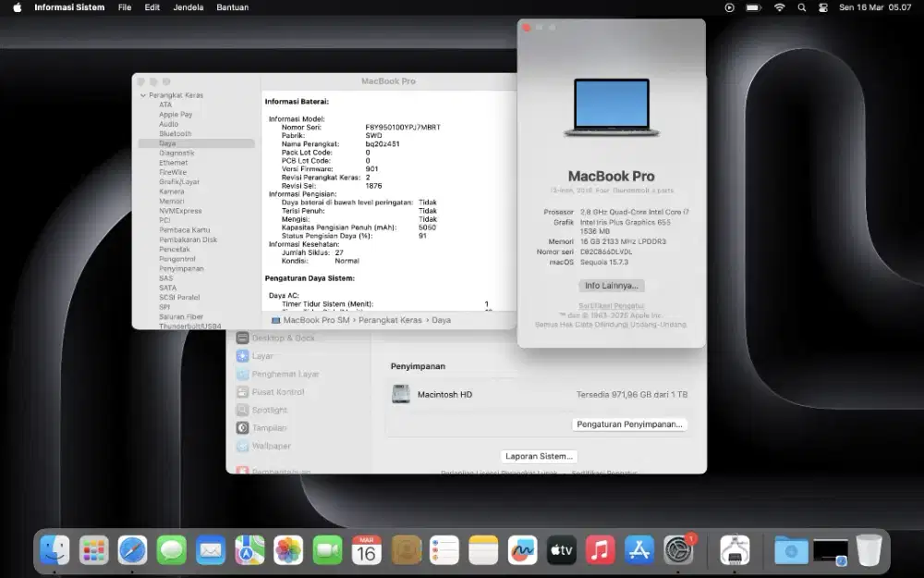Viewport: 924px width, 578px height.
Task: Select NVMExpress in the sidebar
Action: [176, 210]
